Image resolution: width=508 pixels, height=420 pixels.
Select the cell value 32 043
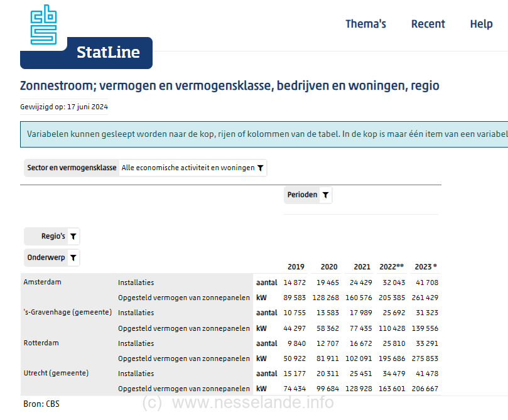pos(394,283)
